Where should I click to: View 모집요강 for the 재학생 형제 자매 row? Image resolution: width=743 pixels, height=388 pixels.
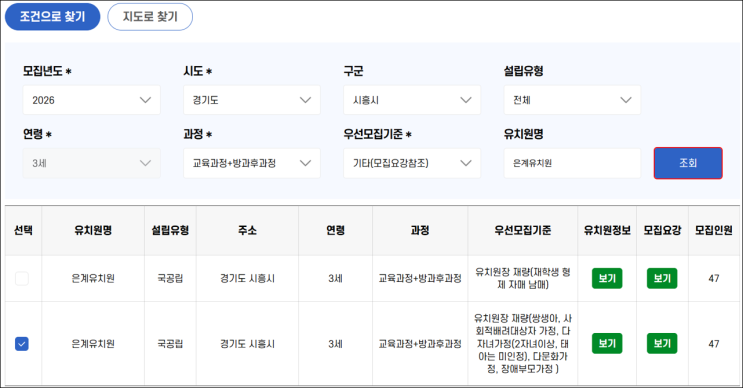[662, 278]
